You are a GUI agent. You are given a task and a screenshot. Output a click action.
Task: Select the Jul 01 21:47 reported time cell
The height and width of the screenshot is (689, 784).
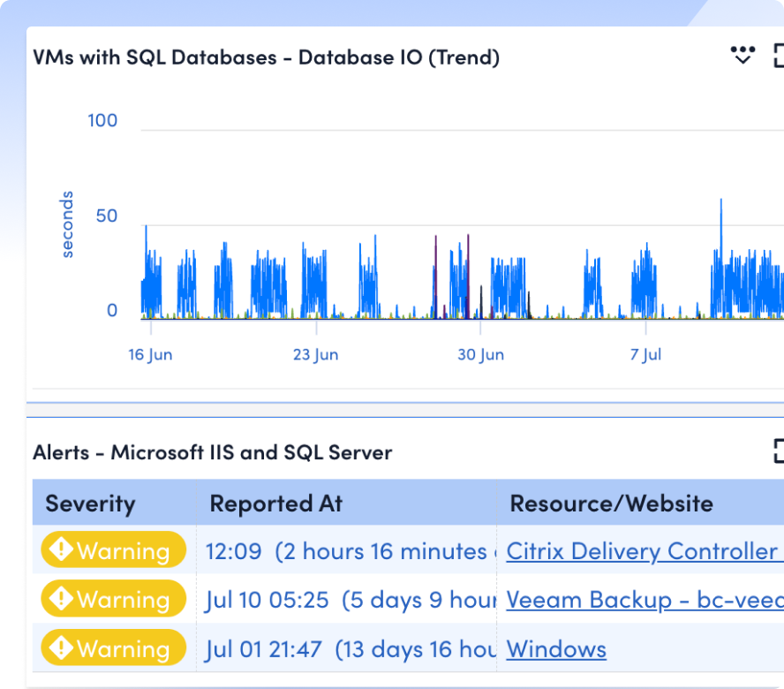(x=346, y=648)
